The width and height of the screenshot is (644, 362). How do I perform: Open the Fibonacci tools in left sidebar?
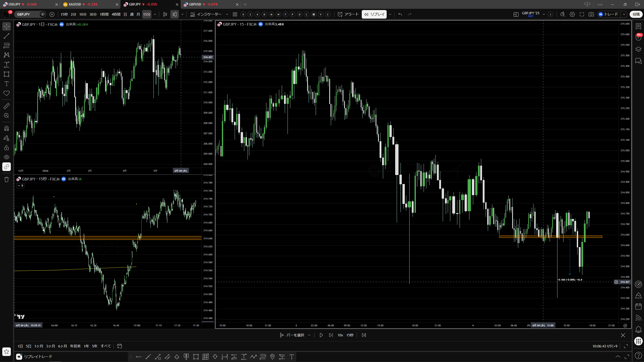7,46
